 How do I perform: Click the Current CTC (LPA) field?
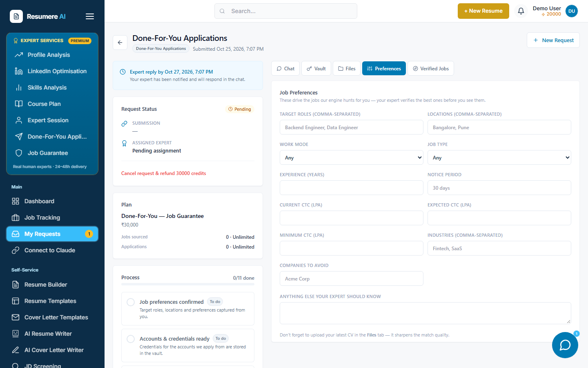click(352, 218)
